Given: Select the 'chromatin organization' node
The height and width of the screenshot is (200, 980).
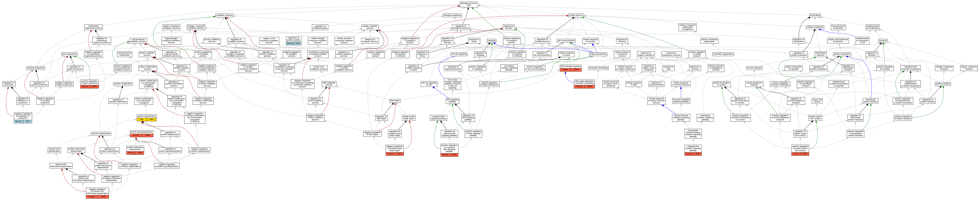Looking at the screenshot, I should (x=723, y=54).
